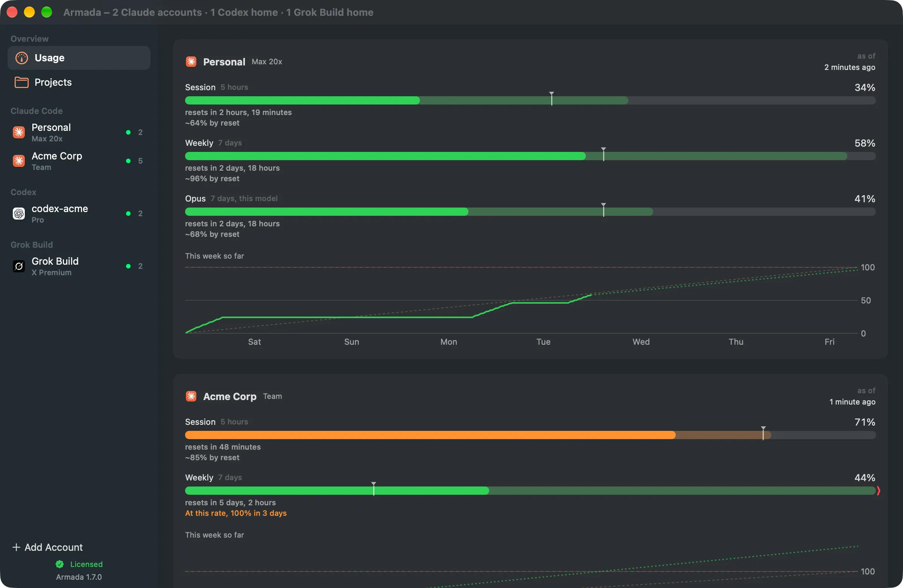Click the "~68% by reset" forecast text
Image resolution: width=903 pixels, height=588 pixels.
pos(212,234)
